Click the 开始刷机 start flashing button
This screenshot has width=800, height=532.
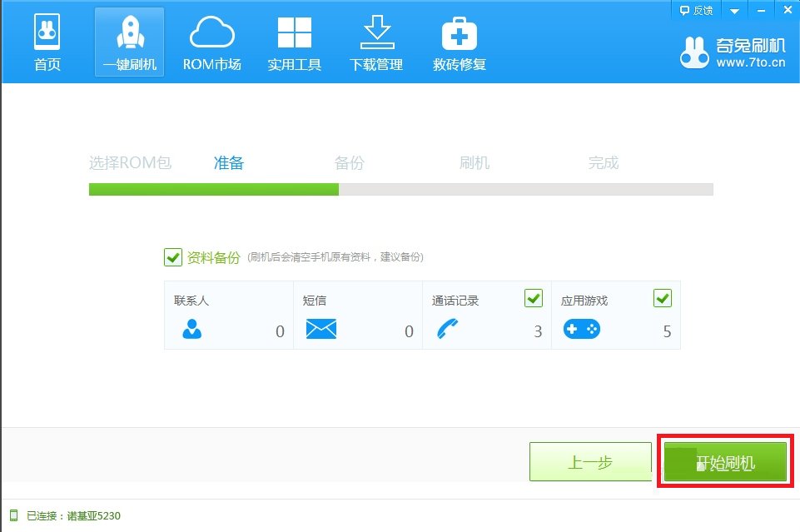click(725, 461)
